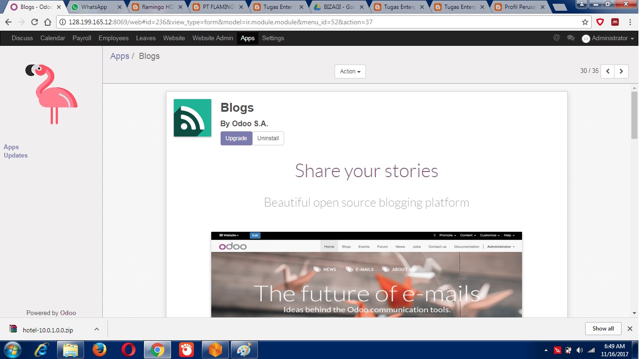Open the Website Admin menu
The height and width of the screenshot is (359, 644).
pos(213,38)
